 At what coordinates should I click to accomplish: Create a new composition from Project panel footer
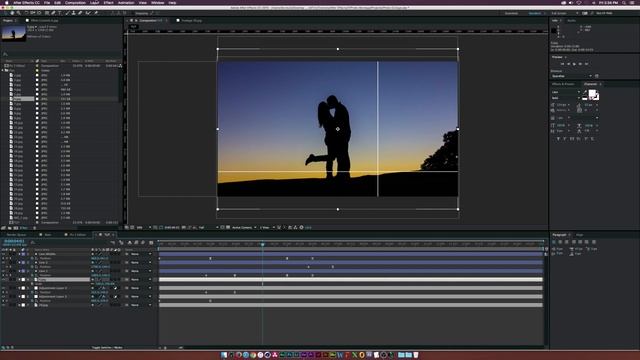coord(16,228)
